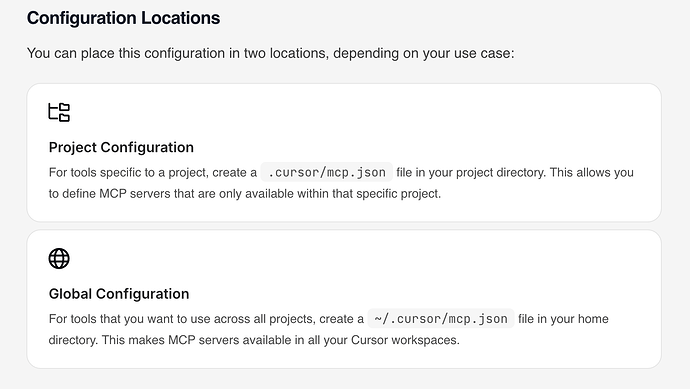Click the intro sentence about two locations
690x389 pixels.
tap(271, 53)
